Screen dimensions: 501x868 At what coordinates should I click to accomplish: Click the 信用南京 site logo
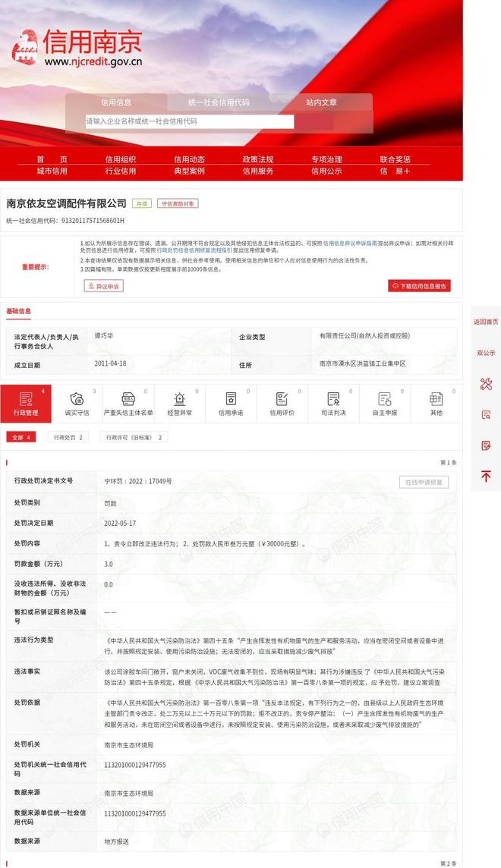pos(77,48)
